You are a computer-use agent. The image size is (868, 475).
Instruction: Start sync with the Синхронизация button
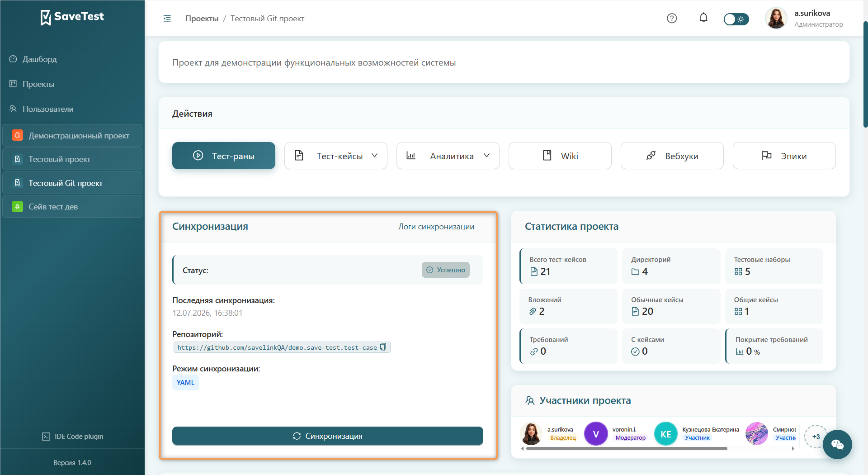pyautogui.click(x=328, y=436)
